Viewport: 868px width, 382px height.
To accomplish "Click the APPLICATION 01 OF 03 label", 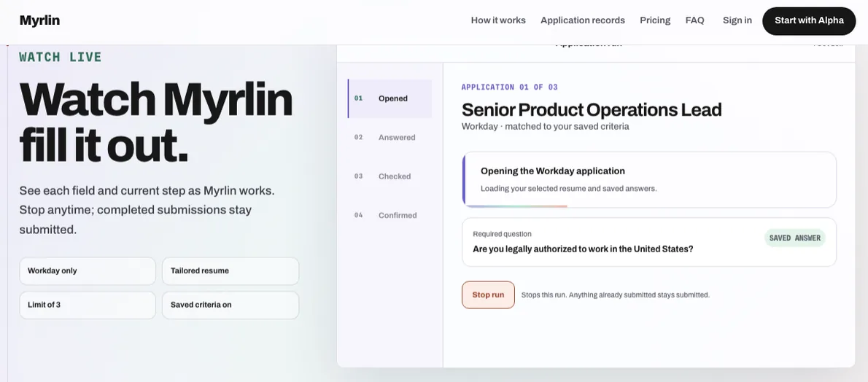I will [x=509, y=87].
